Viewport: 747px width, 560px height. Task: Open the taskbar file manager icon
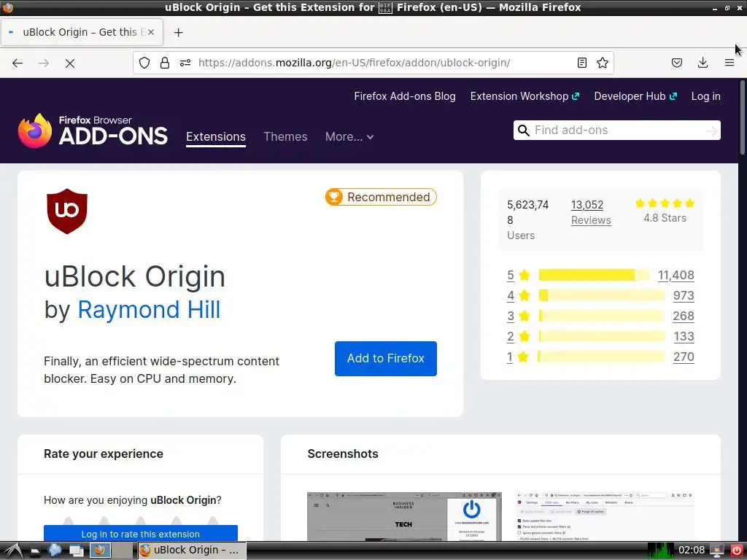[35, 551]
